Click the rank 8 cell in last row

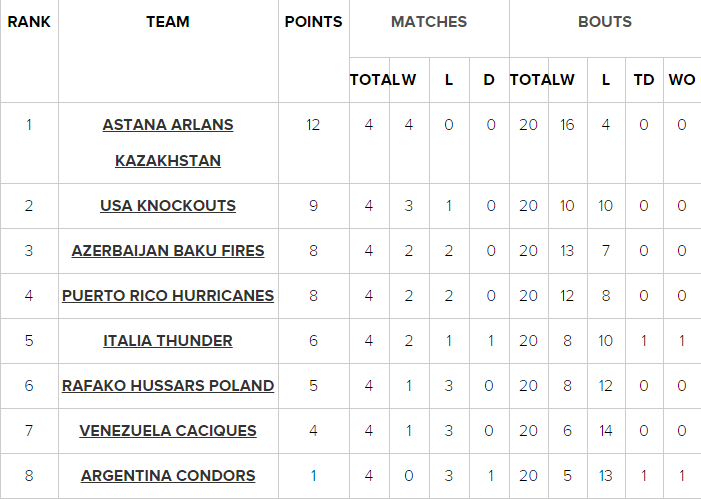pos(29,476)
